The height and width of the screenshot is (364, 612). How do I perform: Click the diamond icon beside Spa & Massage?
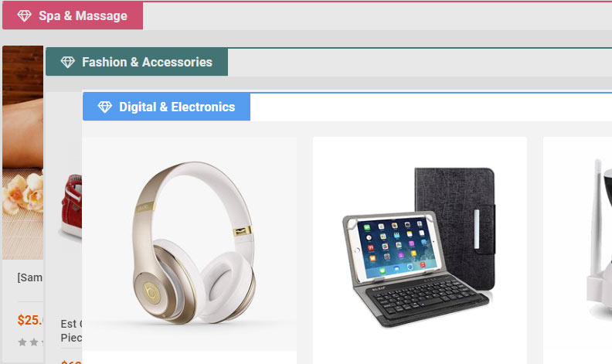(24, 15)
